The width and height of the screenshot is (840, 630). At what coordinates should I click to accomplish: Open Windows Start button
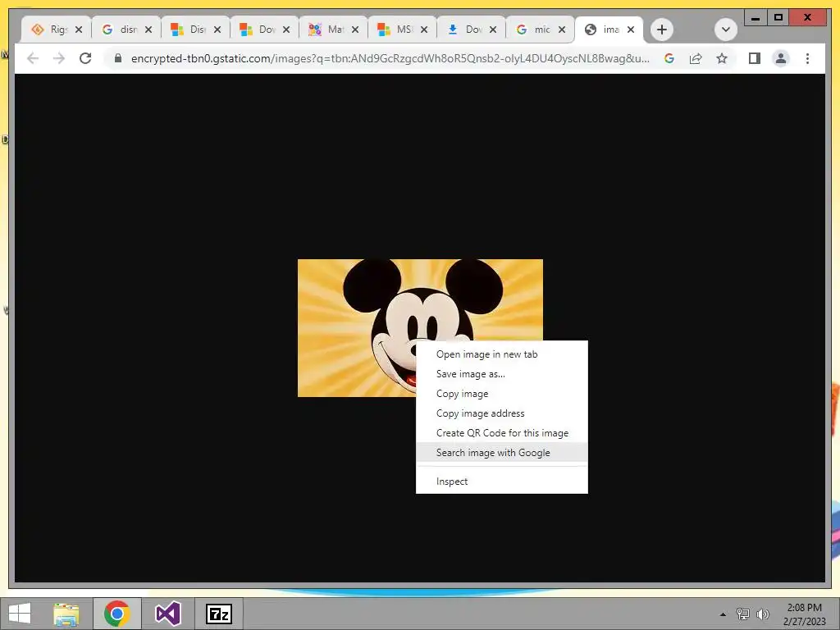click(20, 614)
